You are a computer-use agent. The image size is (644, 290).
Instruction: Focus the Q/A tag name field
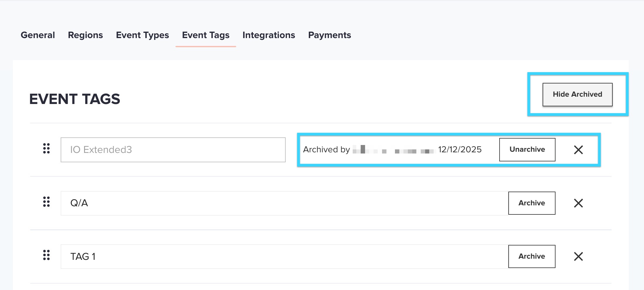tap(284, 203)
